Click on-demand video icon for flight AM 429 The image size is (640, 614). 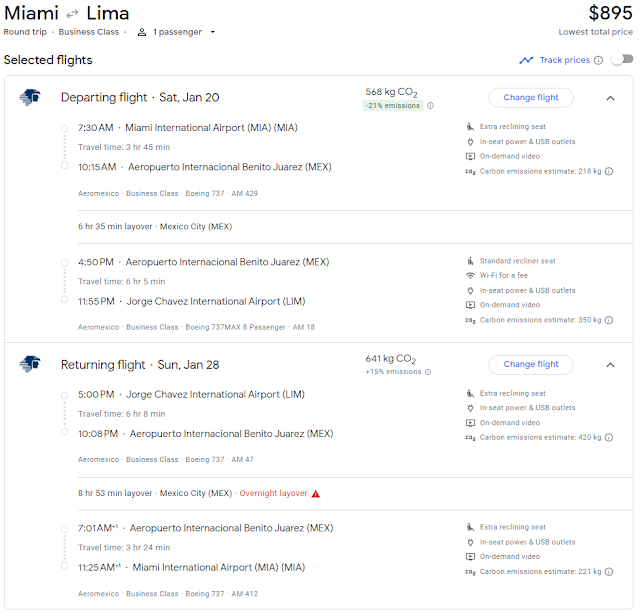[470, 156]
